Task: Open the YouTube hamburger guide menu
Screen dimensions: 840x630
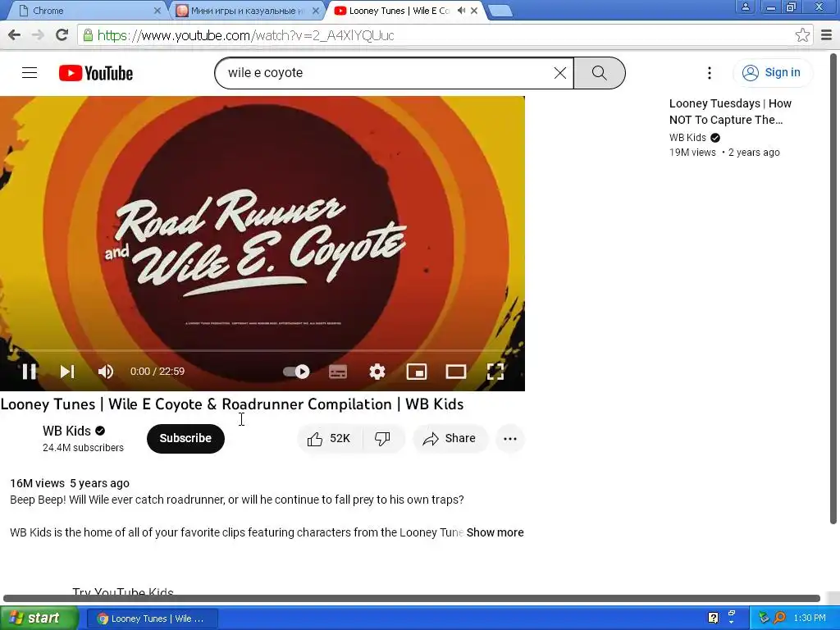Action: click(30, 73)
